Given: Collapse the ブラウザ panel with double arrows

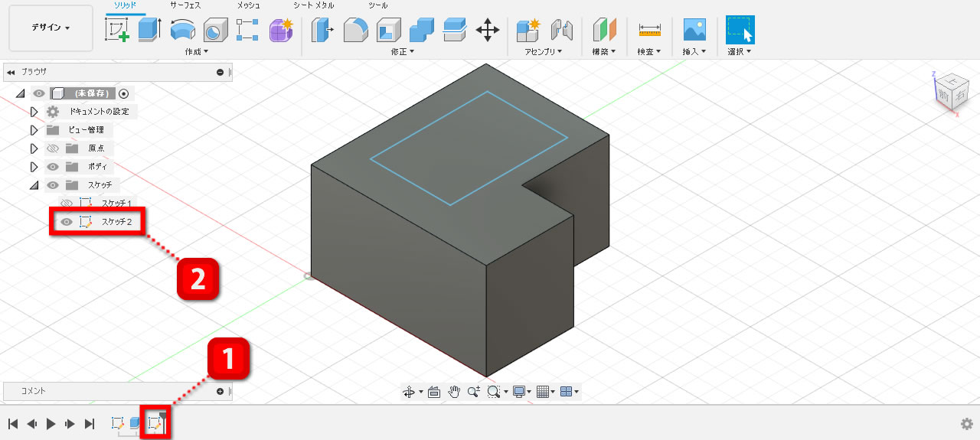Looking at the screenshot, I should tap(11, 72).
